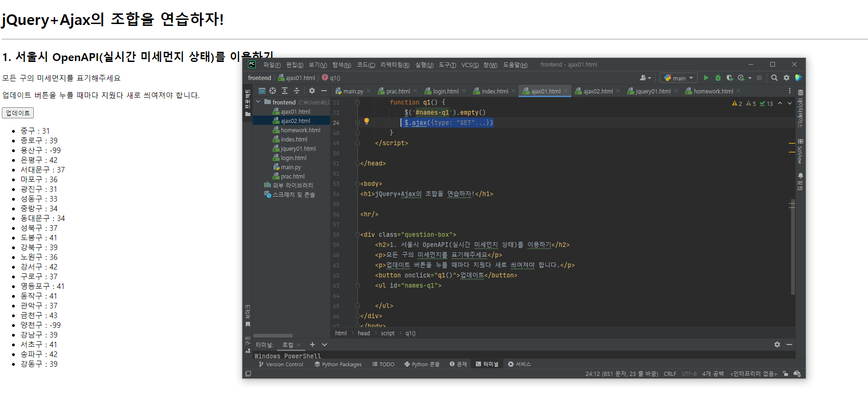This screenshot has height=418, width=868.
Task: Click the grey Stop square icon
Action: tap(759, 78)
